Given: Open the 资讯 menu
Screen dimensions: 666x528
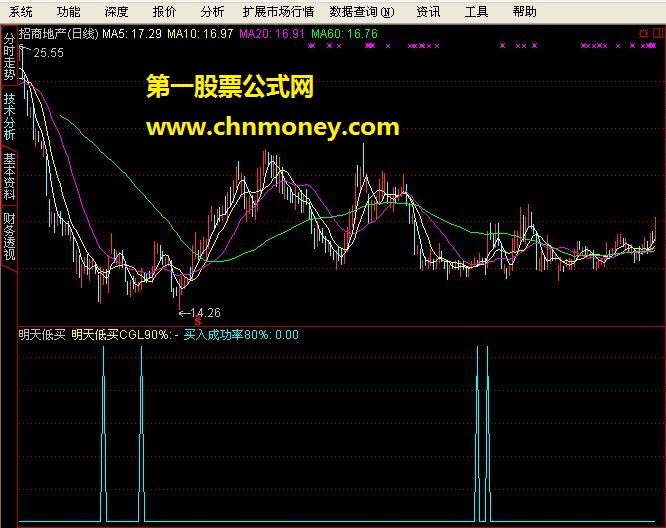Looking at the screenshot, I should click(428, 12).
